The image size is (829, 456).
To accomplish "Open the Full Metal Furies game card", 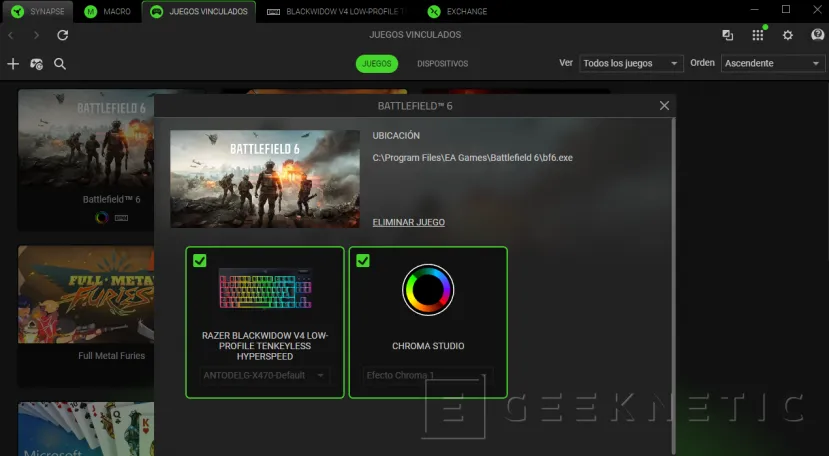I will [x=86, y=315].
